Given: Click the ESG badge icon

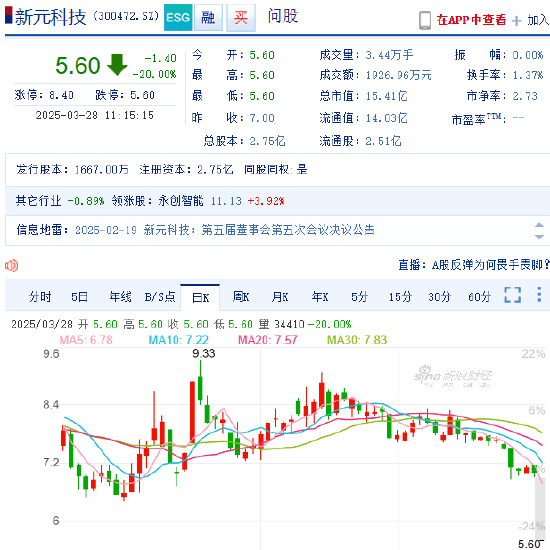Looking at the screenshot, I should click(178, 17).
